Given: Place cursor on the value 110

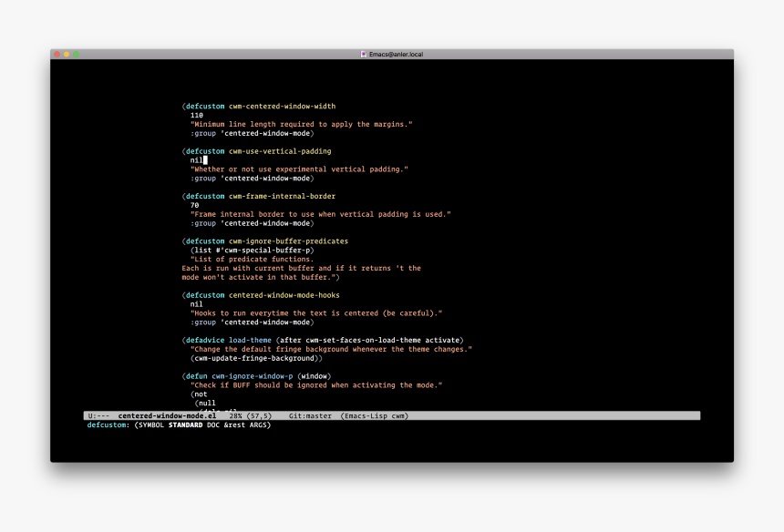Looking at the screenshot, I should (197, 116).
